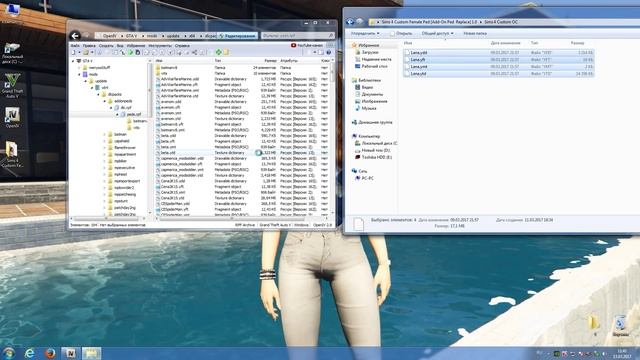Open the Вид menu in OpenIV

click(x=120, y=46)
